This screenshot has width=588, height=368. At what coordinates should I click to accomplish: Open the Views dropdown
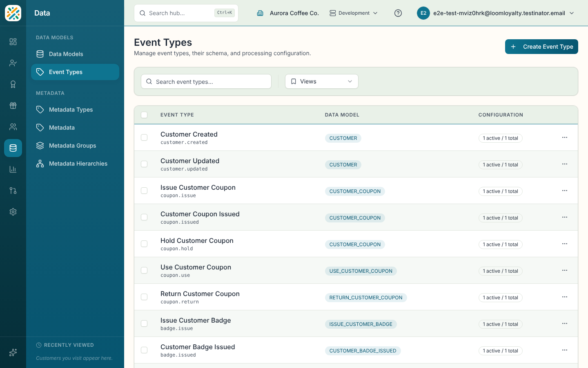(322, 81)
